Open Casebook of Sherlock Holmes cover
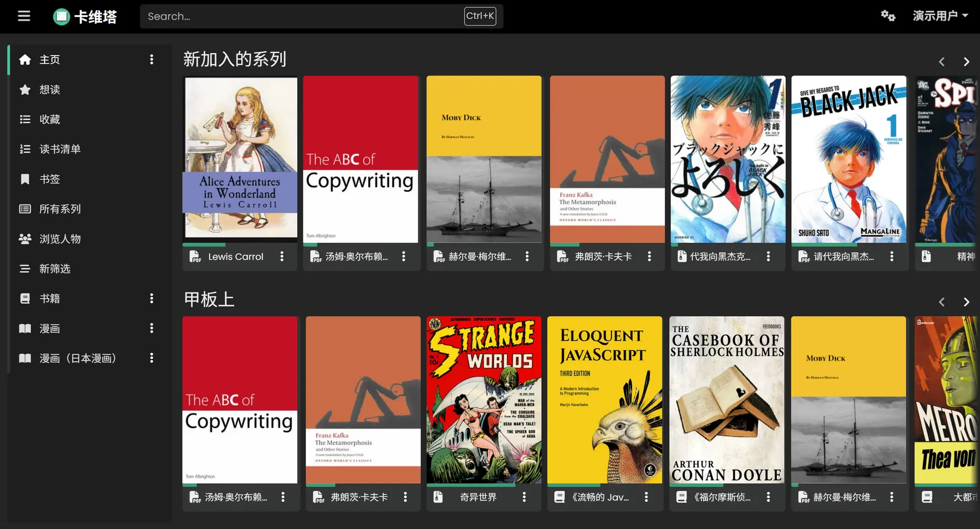980x529 pixels. point(727,399)
